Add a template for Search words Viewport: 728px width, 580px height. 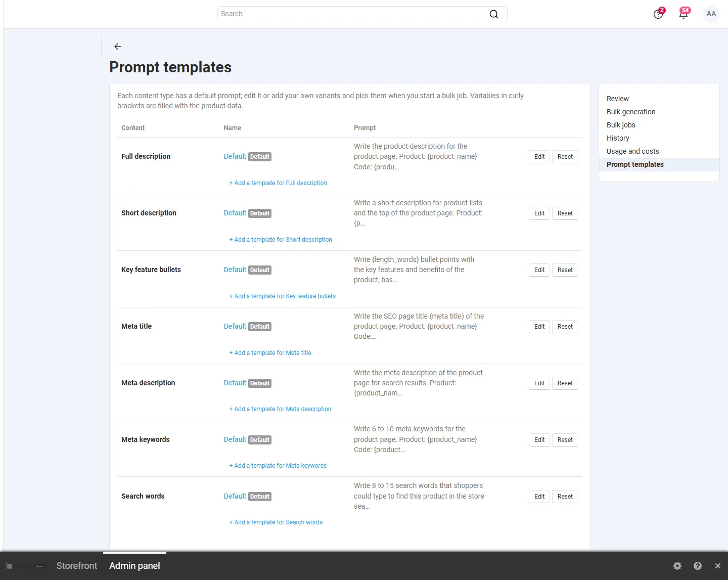[x=276, y=522]
